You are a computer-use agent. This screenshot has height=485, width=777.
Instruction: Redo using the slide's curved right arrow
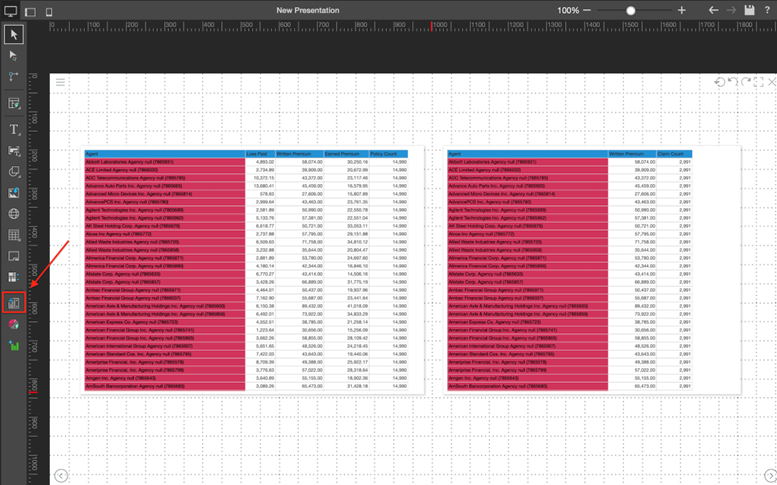746,82
